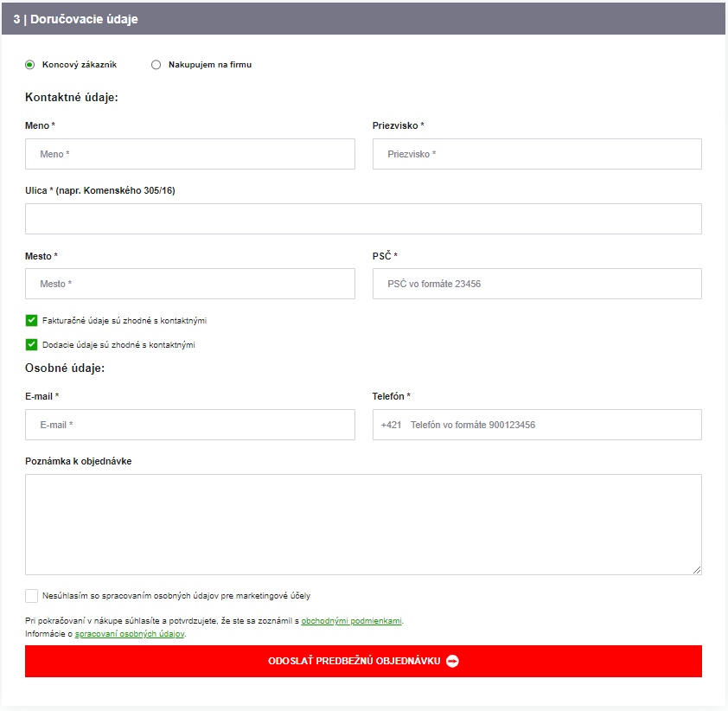Click the Meno input field
728x711 pixels.
tap(190, 154)
